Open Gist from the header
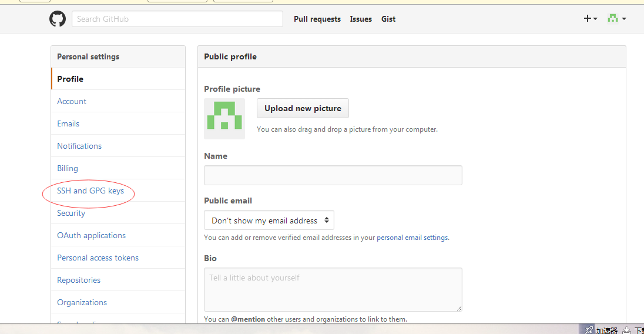This screenshot has height=334, width=644. pyautogui.click(x=388, y=19)
